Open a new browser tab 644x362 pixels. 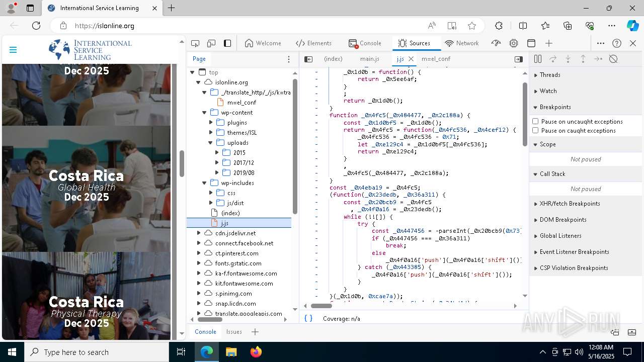(x=172, y=8)
